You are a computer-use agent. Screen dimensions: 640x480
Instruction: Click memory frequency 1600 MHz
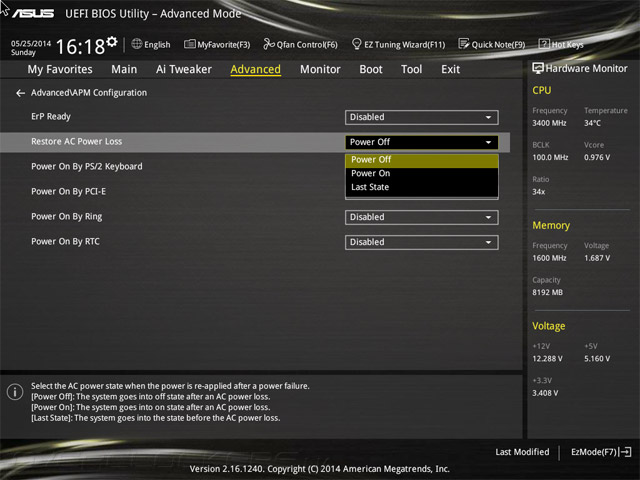549,258
